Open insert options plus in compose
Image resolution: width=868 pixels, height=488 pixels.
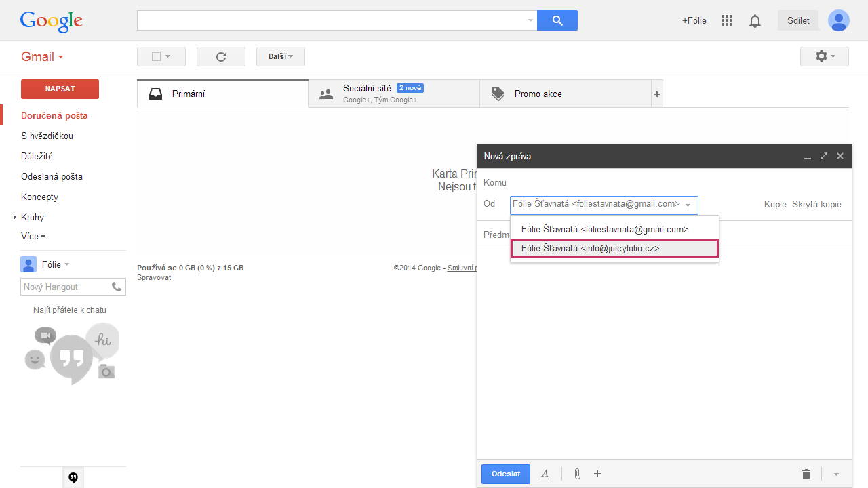point(597,474)
